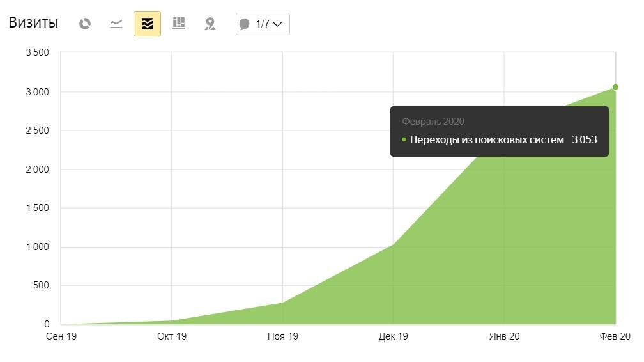Click the 2 500 y-axis value
This screenshot has width=644, height=362.
pos(37,131)
